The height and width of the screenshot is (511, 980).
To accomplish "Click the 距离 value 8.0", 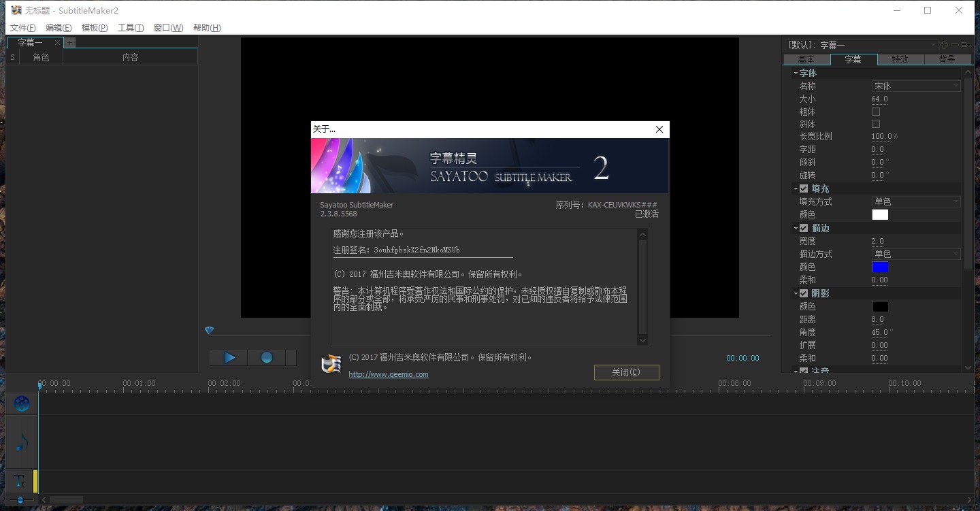I will [x=878, y=319].
